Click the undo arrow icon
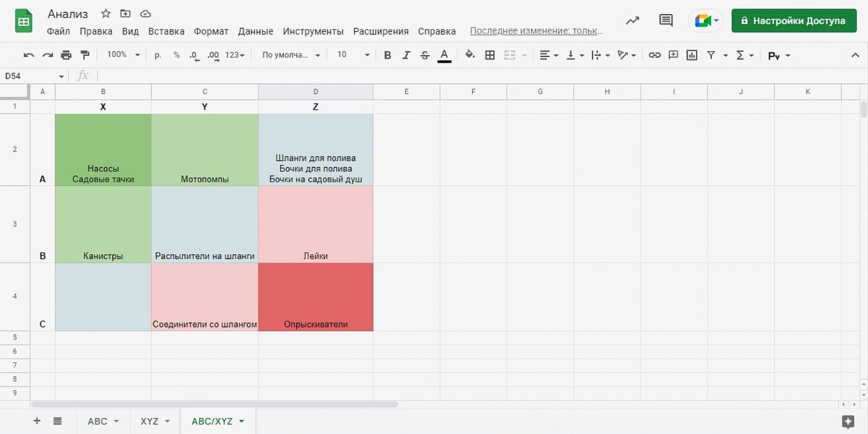868x434 pixels. pyautogui.click(x=29, y=55)
